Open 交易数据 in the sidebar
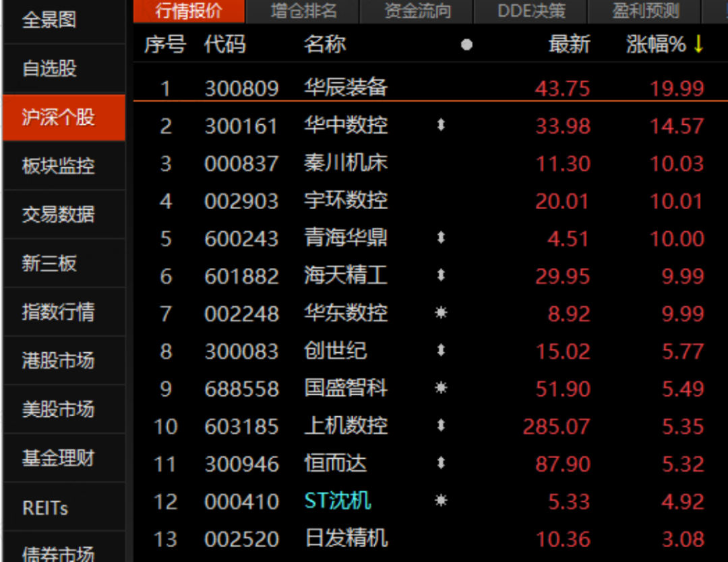The image size is (728, 562). 64,215
